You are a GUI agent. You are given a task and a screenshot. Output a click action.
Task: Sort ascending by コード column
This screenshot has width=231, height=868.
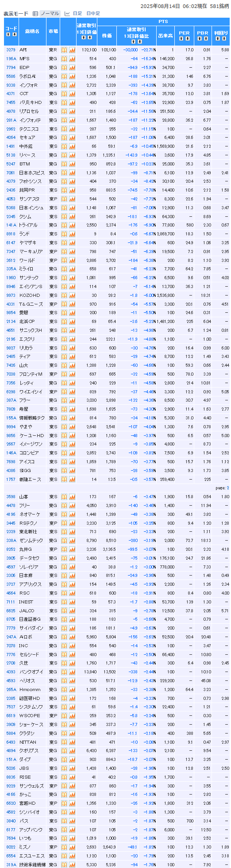point(7,35)
